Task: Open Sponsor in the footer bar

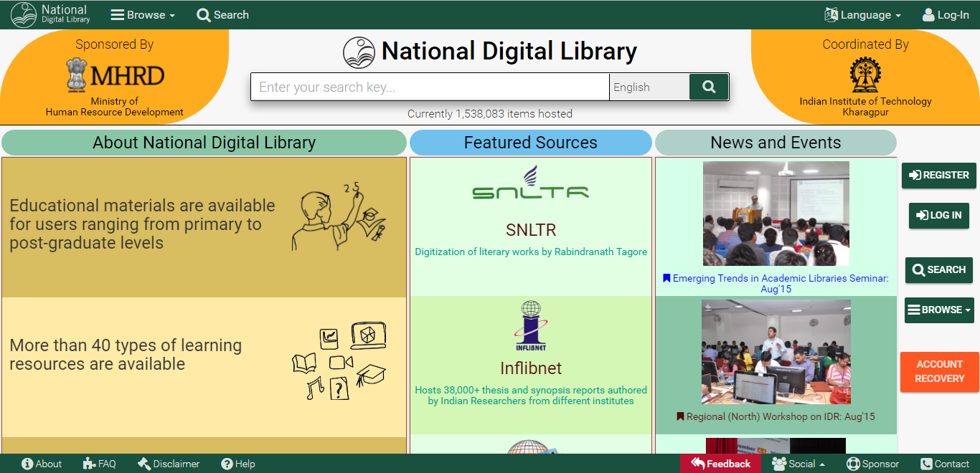Action: (873, 464)
